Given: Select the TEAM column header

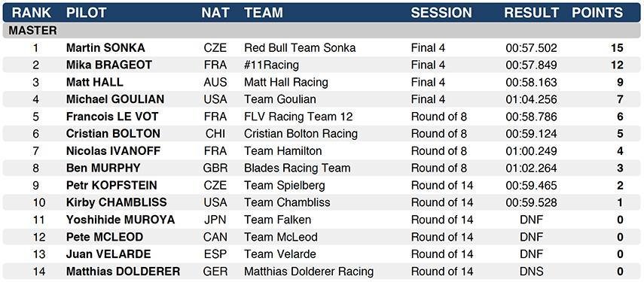Looking at the screenshot, I should 264,13.
